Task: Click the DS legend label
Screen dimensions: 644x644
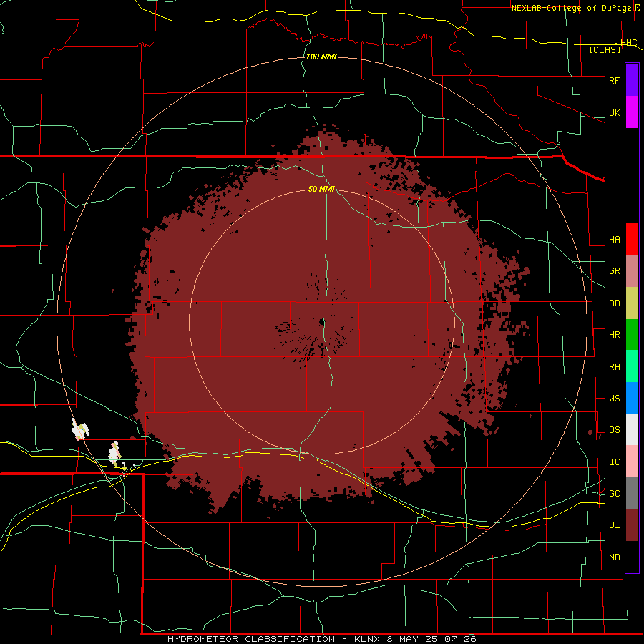Action: (614, 430)
